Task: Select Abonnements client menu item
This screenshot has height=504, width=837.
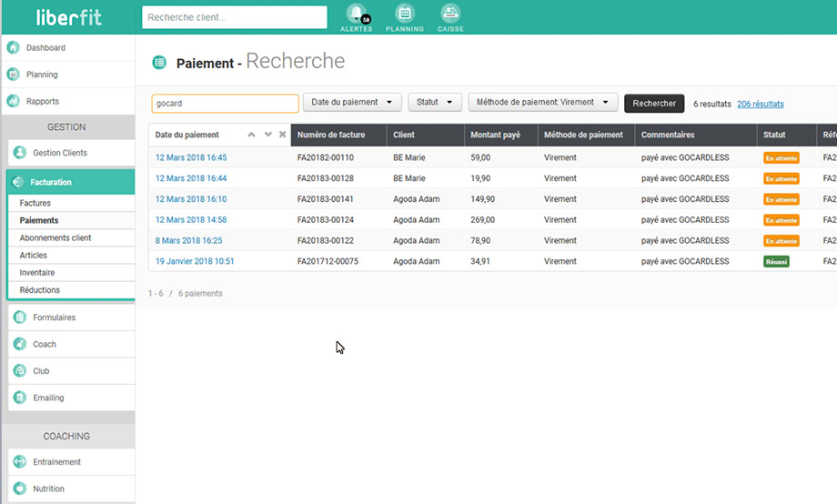Action: pyautogui.click(x=55, y=237)
